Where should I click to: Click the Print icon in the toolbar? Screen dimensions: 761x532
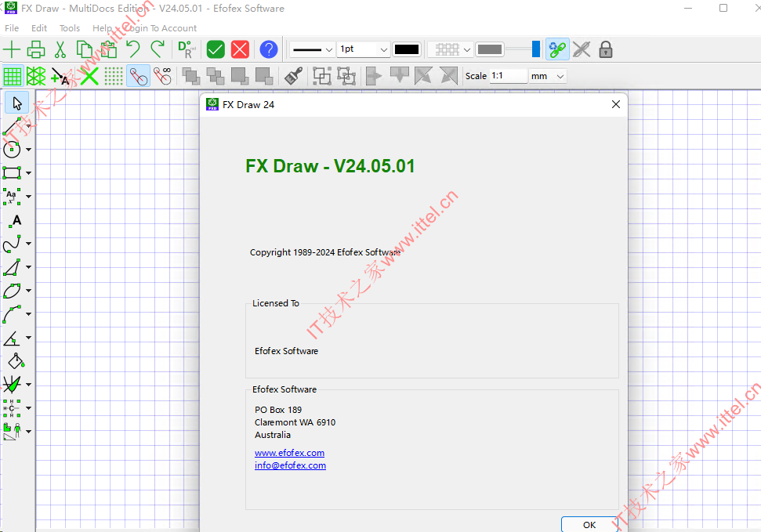tap(36, 49)
